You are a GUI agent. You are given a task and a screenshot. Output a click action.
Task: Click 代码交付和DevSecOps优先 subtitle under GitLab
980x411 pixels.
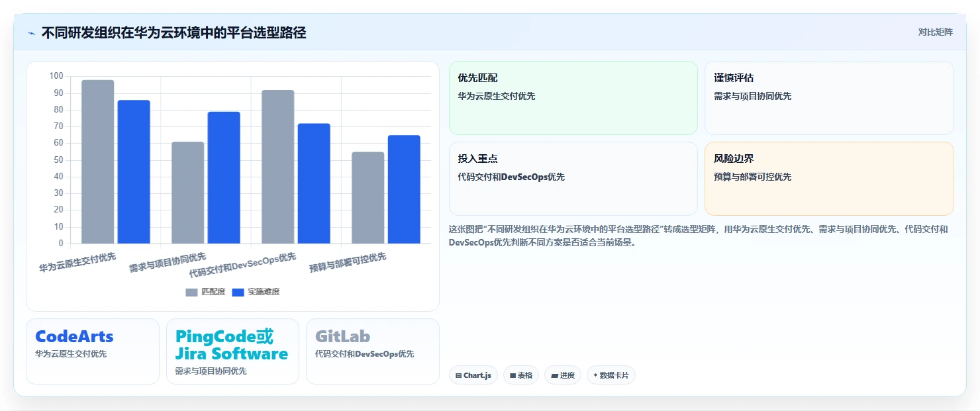click(365, 354)
